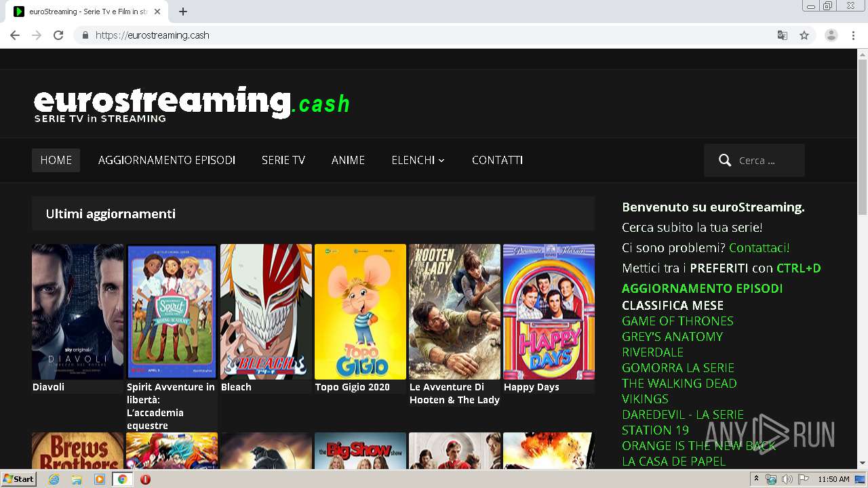
Task: Click the search magnifier icon on the site
Action: [725, 161]
